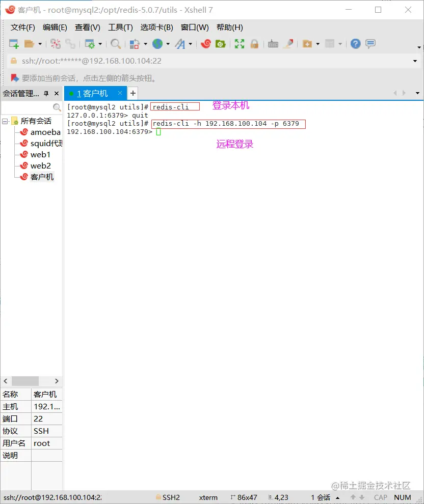Expand the properties icon dropdown arrow

(100, 44)
